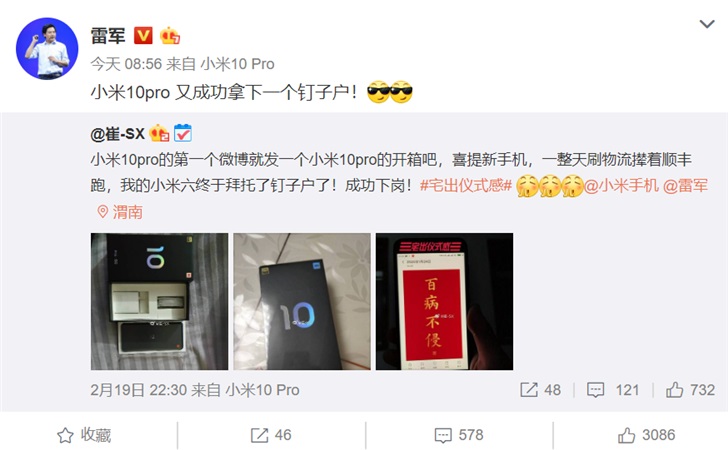728x450 pixels.
Task: Toggle 收藏 star to favorite post
Action: pos(84,435)
